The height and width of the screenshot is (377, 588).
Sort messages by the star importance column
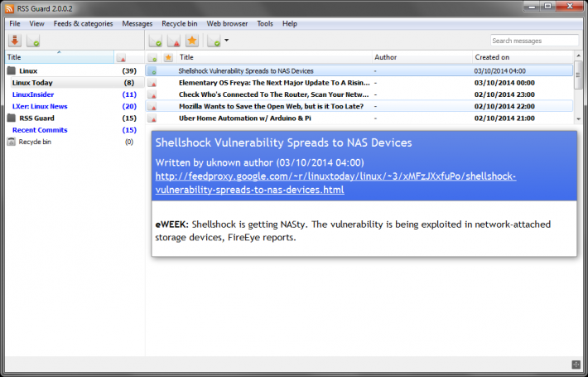(x=168, y=57)
